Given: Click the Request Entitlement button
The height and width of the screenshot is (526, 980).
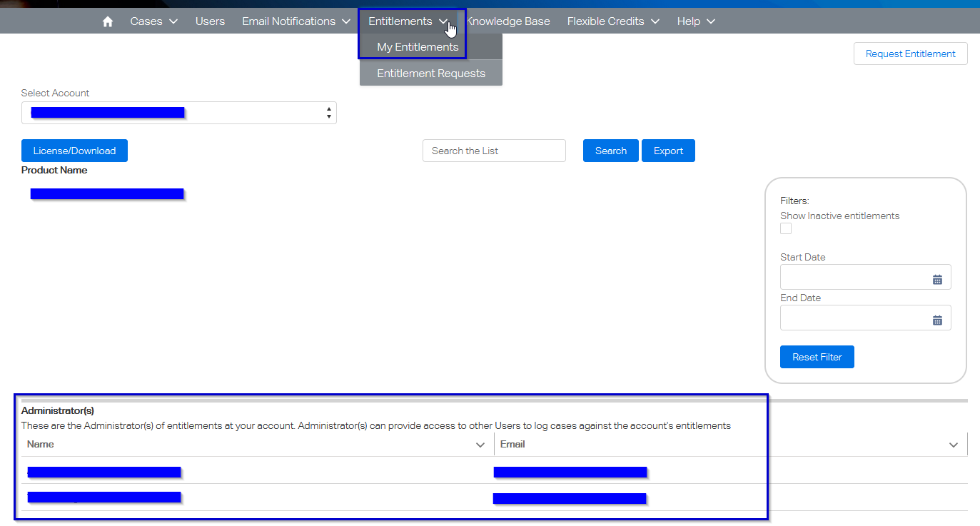Looking at the screenshot, I should pyautogui.click(x=910, y=54).
